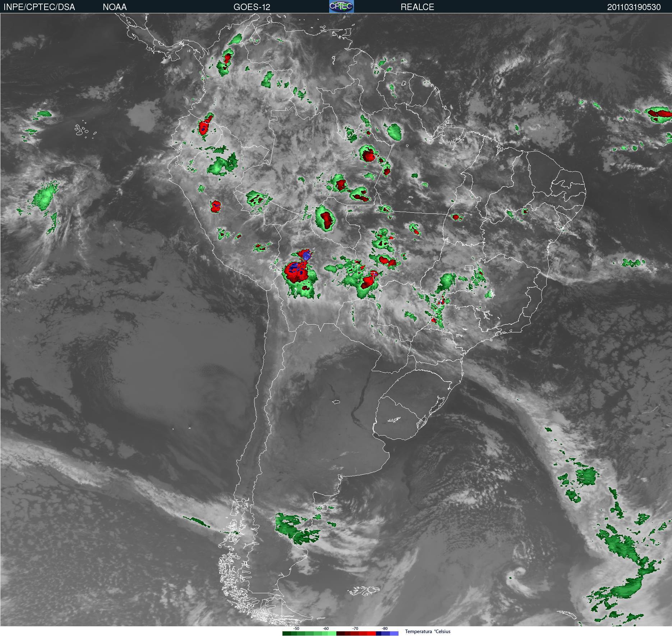Click the -60 value on temperature scale
Screen dimensions: 672x636
pyautogui.click(x=326, y=628)
